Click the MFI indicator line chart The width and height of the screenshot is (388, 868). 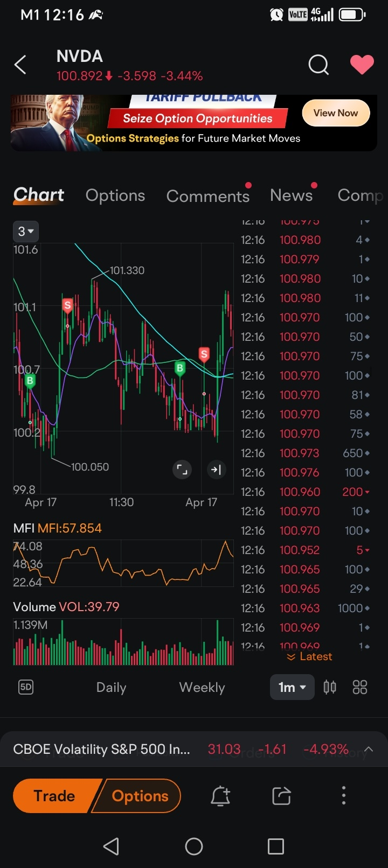click(123, 563)
